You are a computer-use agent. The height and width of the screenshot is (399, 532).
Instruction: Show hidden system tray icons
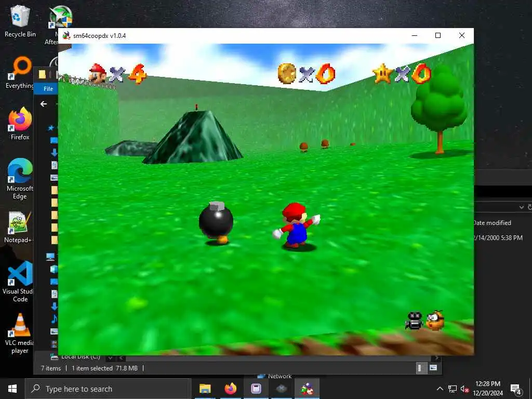coord(440,389)
